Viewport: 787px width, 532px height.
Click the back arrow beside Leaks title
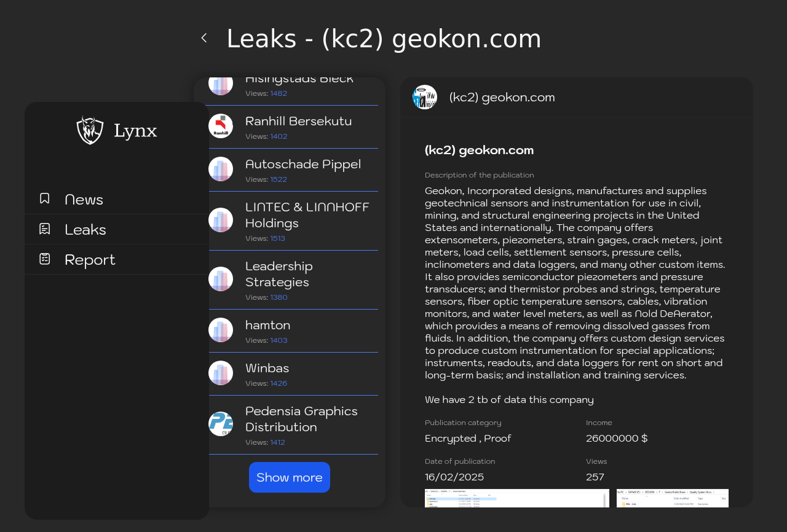click(x=204, y=38)
